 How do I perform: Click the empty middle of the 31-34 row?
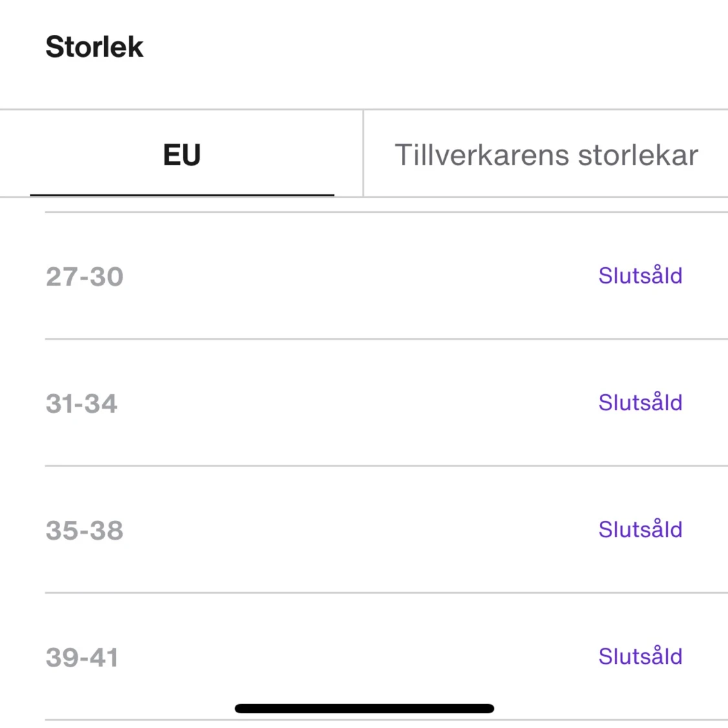(362, 403)
